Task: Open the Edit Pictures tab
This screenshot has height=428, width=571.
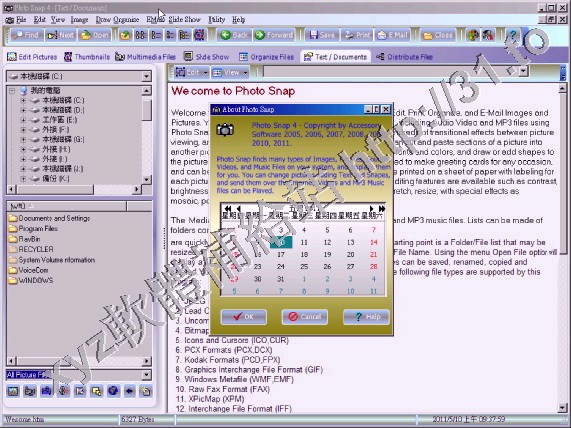Action: pyautogui.click(x=32, y=57)
